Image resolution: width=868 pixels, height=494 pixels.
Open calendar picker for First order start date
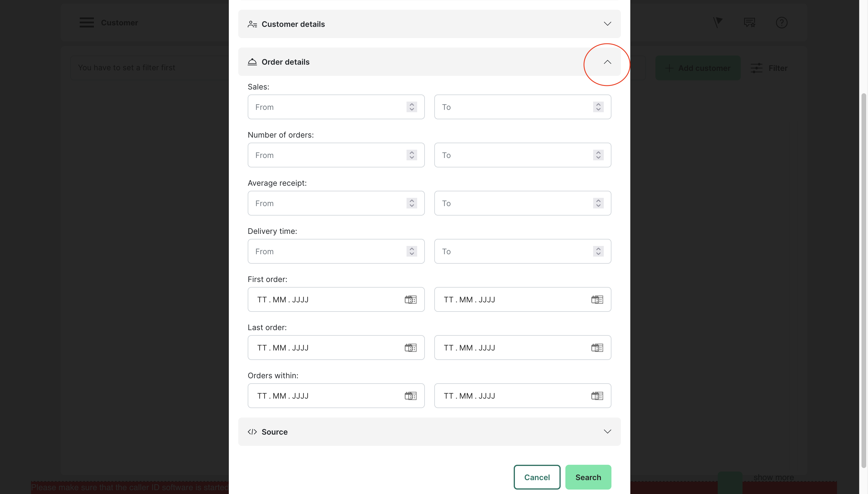click(410, 300)
